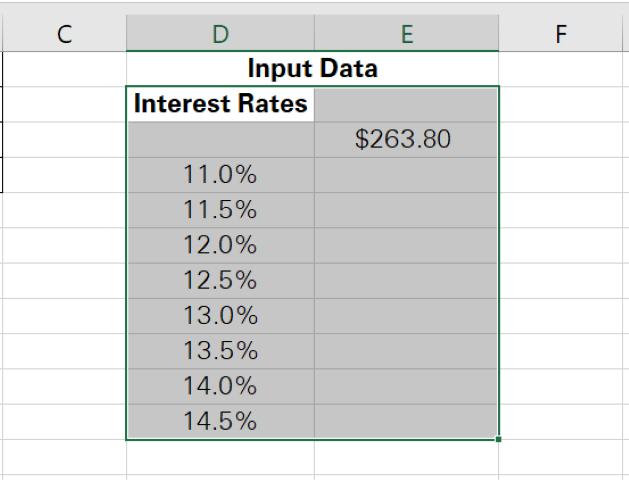Select empty cell right of 11.0%
The image size is (629, 480).
coord(406,175)
